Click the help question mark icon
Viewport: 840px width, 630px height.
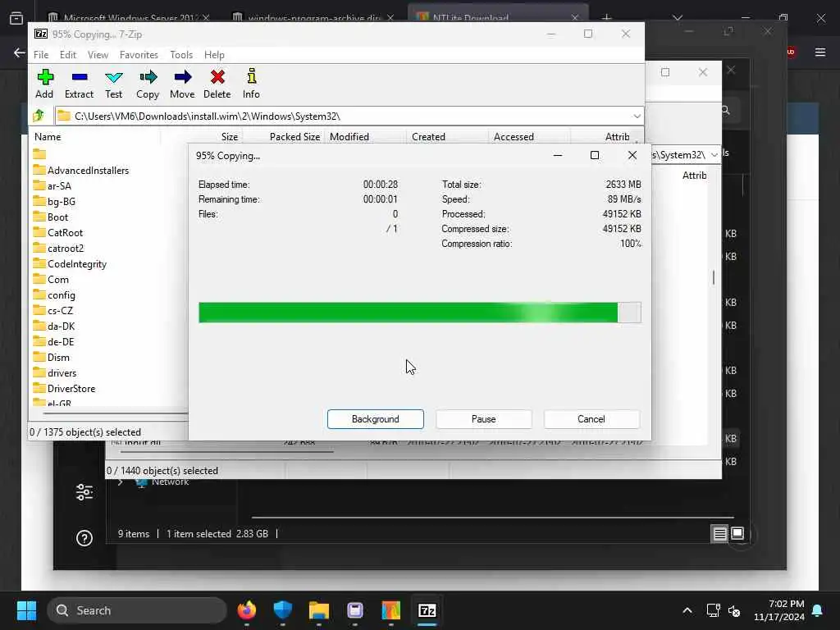[84, 538]
